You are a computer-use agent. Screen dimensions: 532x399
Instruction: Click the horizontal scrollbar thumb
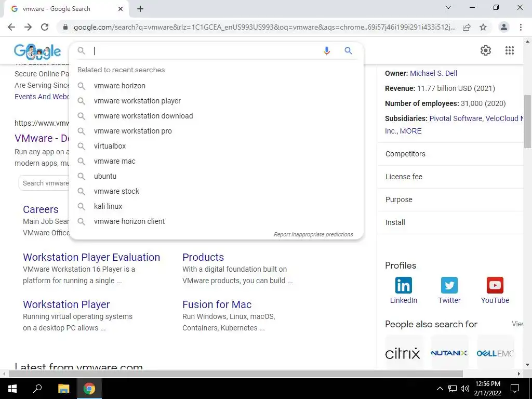236,374
